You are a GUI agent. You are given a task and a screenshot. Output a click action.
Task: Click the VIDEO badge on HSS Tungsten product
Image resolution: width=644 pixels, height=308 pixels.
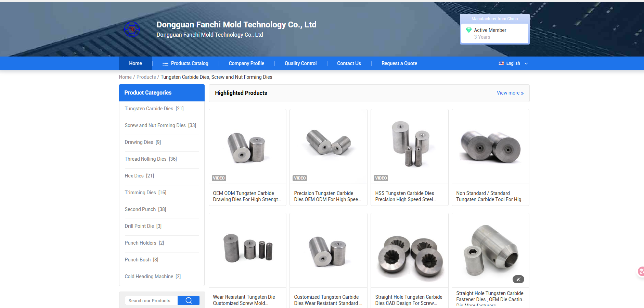point(381,178)
